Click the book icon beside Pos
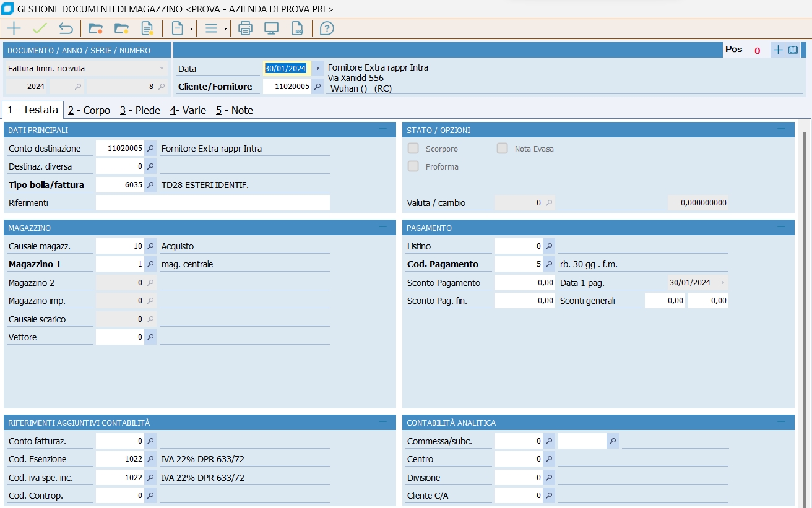 (793, 50)
